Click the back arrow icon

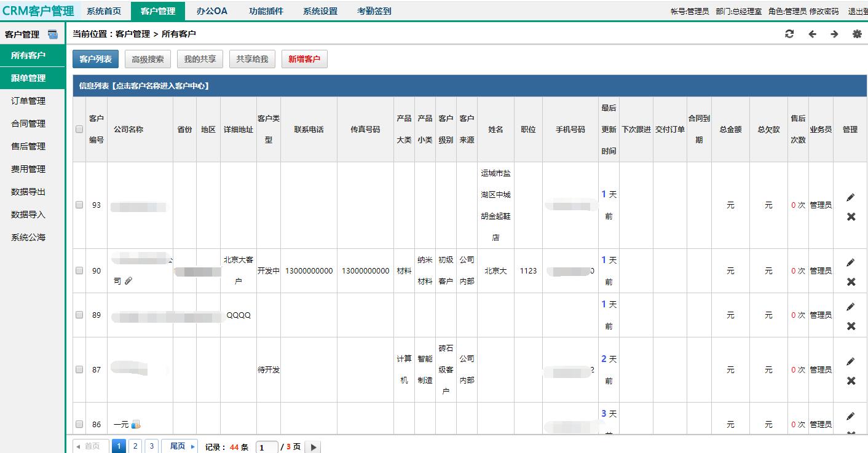[812, 34]
